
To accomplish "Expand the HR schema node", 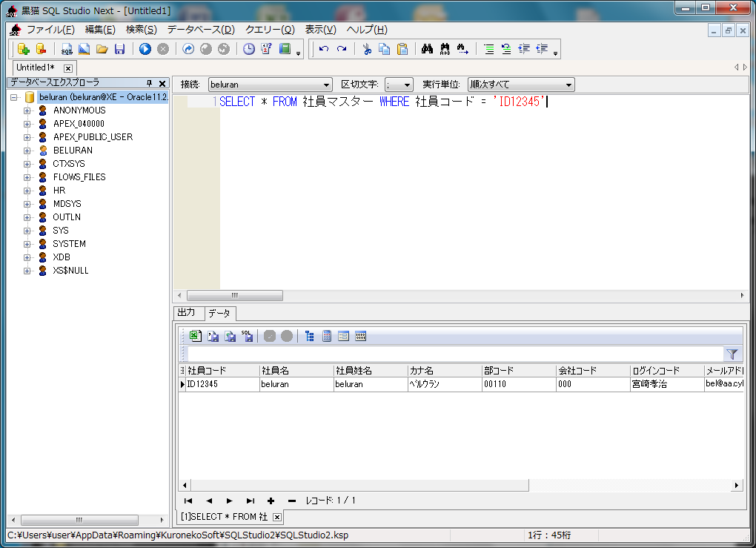I will point(27,191).
